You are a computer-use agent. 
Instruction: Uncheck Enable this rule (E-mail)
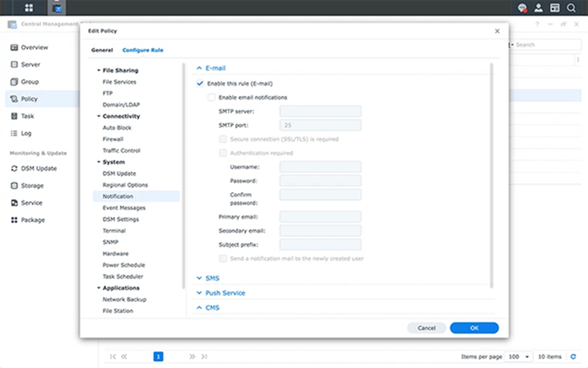tap(200, 83)
